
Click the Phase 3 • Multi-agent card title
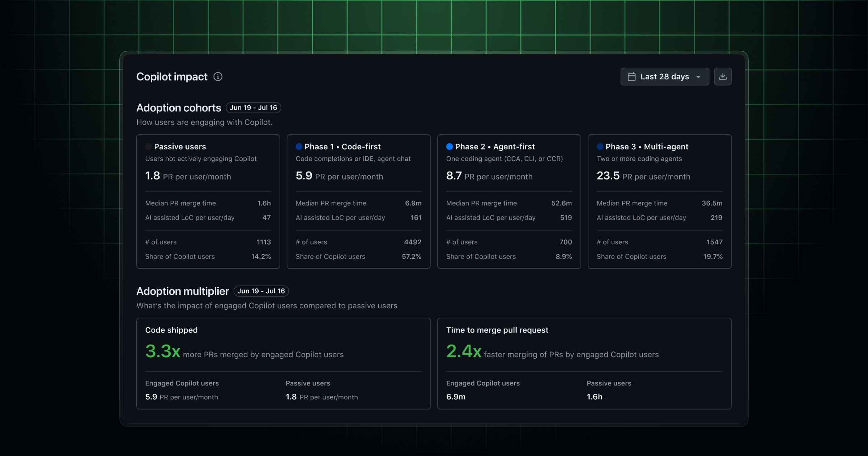647,147
